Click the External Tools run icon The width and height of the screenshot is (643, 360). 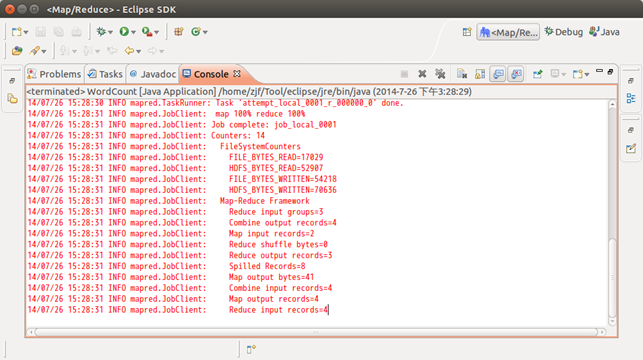(147, 32)
